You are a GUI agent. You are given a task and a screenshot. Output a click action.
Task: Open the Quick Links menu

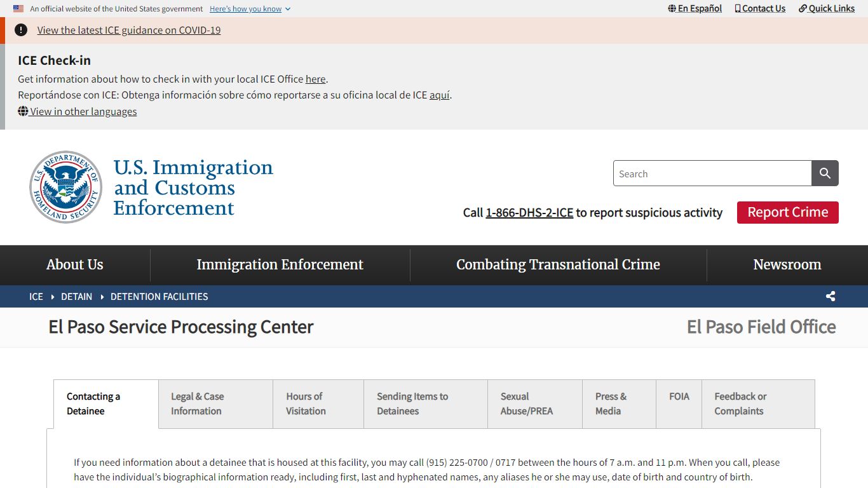pos(827,8)
